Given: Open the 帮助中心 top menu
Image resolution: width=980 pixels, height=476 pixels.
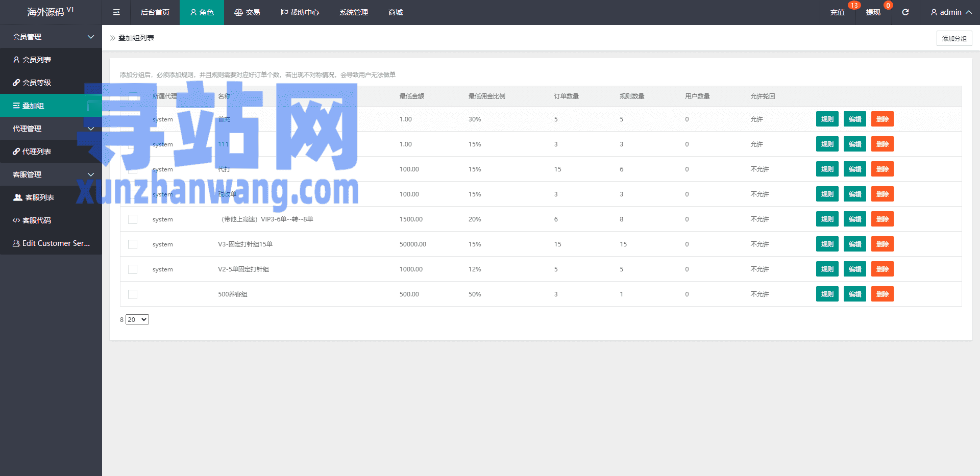Looking at the screenshot, I should pos(300,12).
